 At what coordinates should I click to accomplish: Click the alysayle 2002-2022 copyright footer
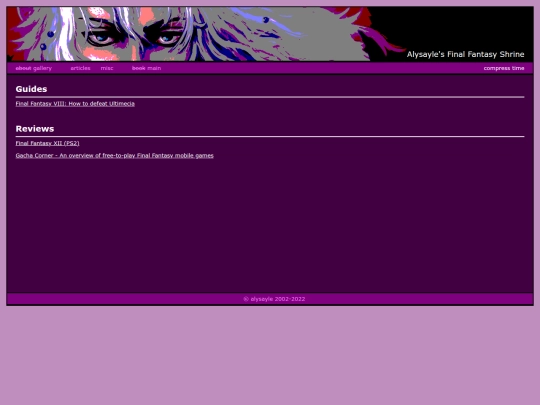pyautogui.click(x=274, y=299)
